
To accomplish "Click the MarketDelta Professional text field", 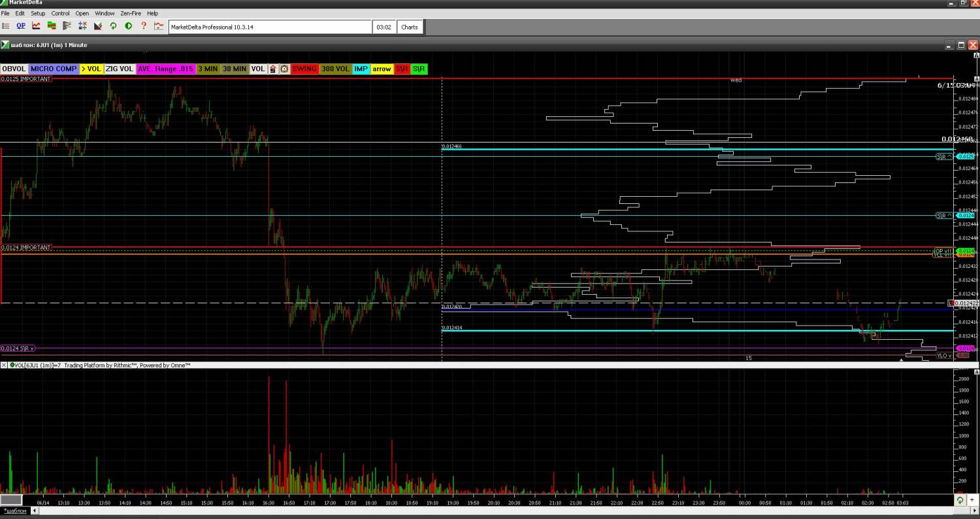I will [270, 27].
